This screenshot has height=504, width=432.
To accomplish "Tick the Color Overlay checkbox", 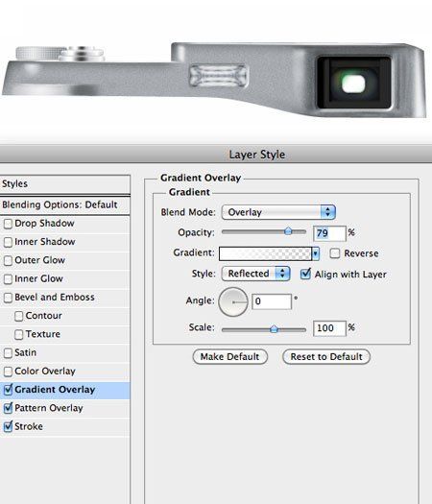I will [x=8, y=372].
